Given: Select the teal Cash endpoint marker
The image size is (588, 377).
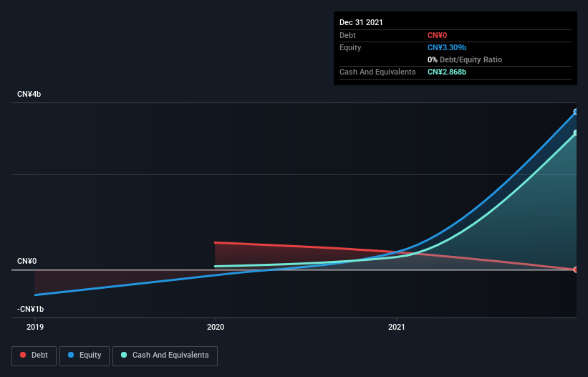Looking at the screenshot, I should 576,133.
